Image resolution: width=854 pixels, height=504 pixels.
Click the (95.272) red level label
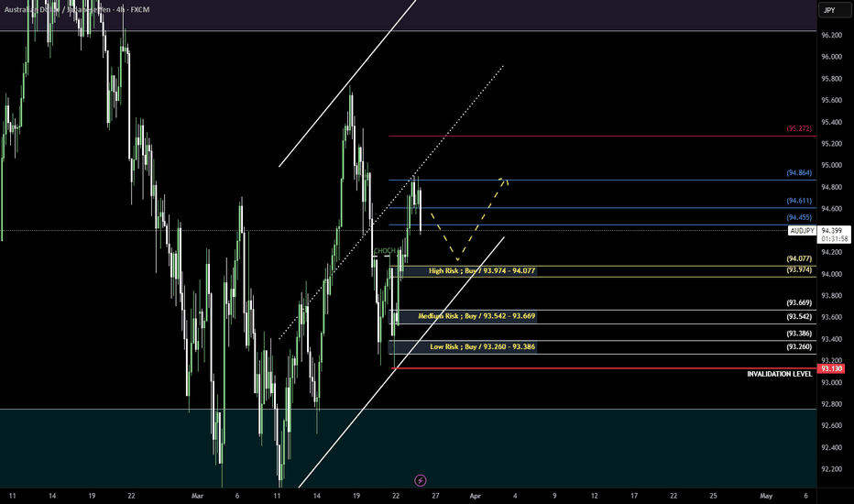(x=799, y=129)
